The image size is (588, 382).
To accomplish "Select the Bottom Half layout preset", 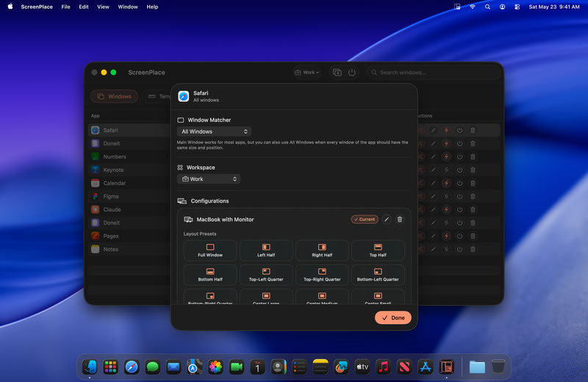I will pos(210,275).
